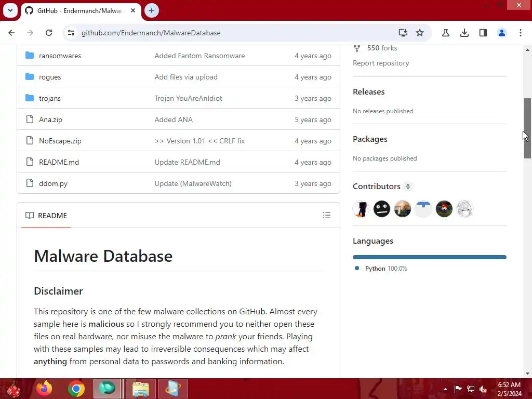Open the Ana.zip file
The width and height of the screenshot is (532, 399).
pyautogui.click(x=50, y=120)
